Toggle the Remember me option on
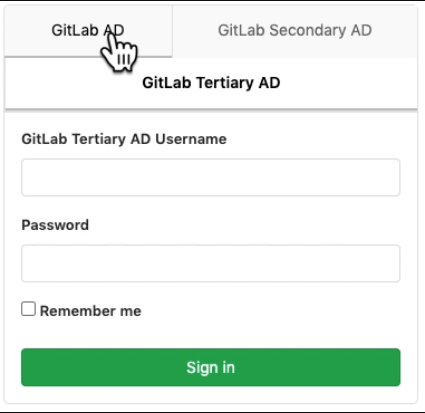Viewport: 425px width, 413px height. tap(28, 309)
